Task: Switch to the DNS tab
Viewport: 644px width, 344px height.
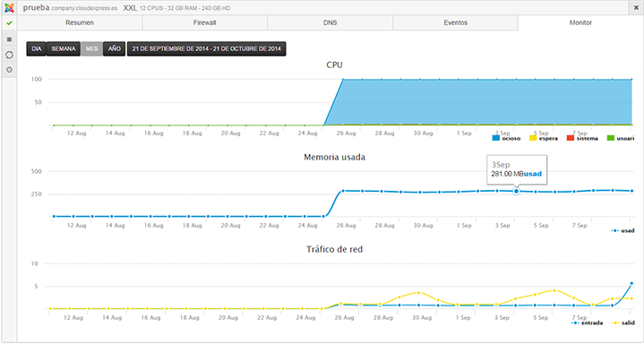Action: pyautogui.click(x=331, y=22)
